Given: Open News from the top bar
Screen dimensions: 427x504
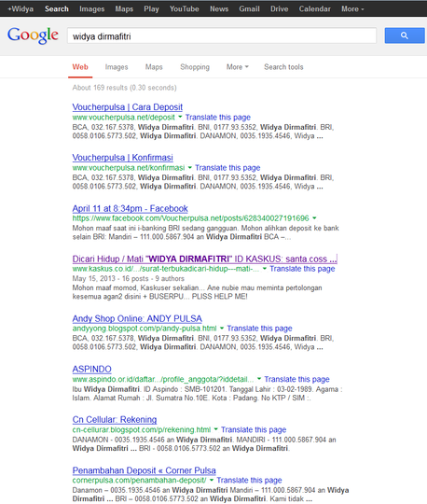Looking at the screenshot, I should [x=219, y=9].
